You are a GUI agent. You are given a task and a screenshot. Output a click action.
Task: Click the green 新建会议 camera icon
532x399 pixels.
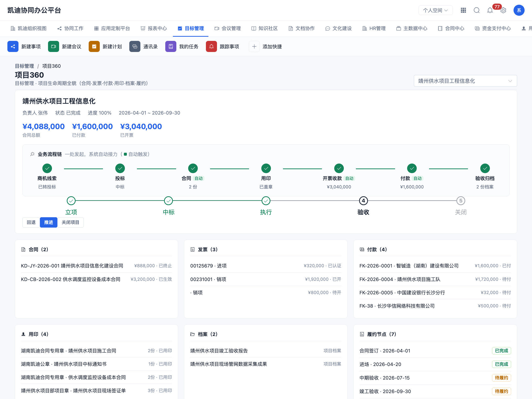pos(53,47)
